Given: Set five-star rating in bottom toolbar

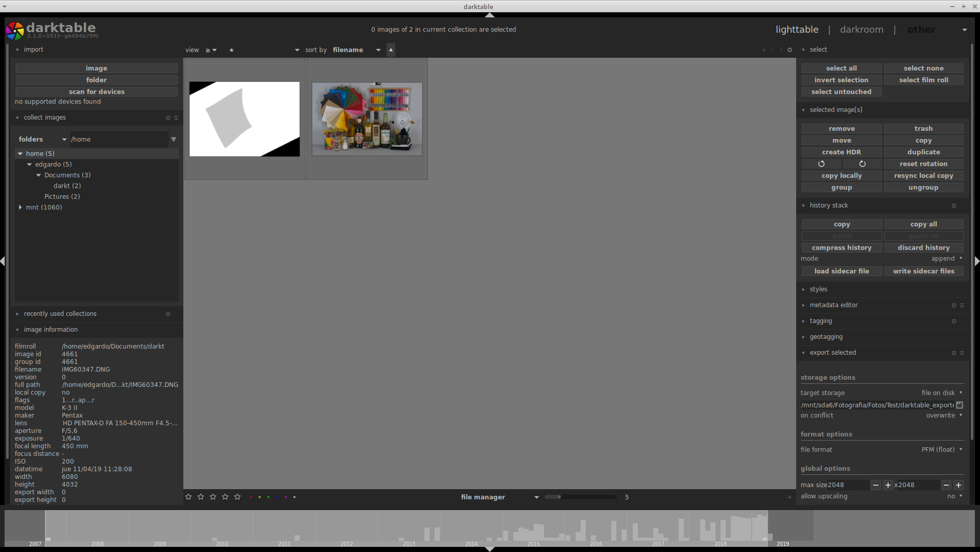Looking at the screenshot, I should (237, 497).
